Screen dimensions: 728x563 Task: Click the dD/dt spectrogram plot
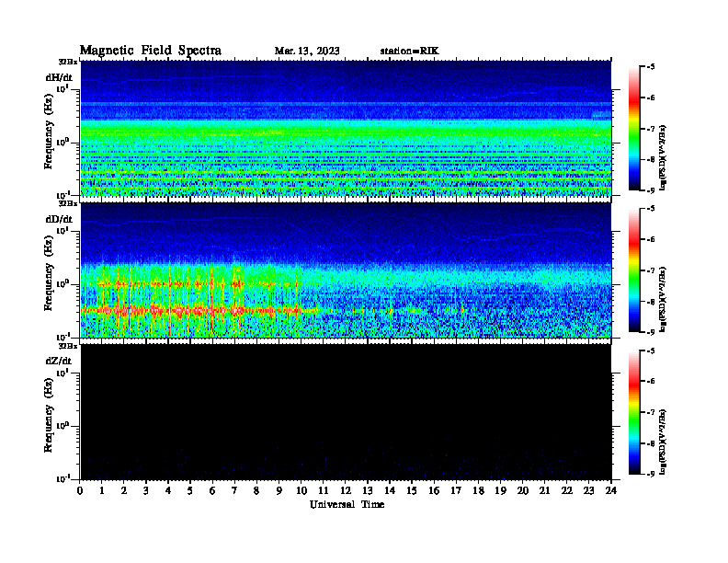pyautogui.click(x=346, y=270)
